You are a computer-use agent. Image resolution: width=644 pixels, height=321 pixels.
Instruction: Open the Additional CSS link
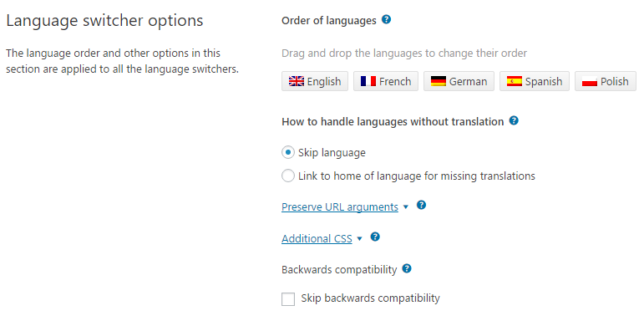[317, 238]
